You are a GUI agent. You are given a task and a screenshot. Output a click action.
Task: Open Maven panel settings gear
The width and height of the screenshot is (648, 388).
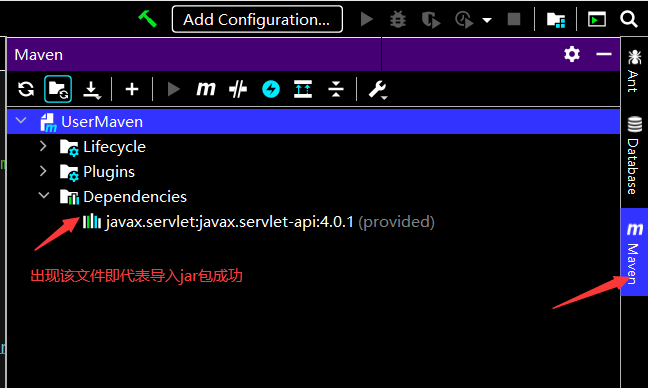572,54
